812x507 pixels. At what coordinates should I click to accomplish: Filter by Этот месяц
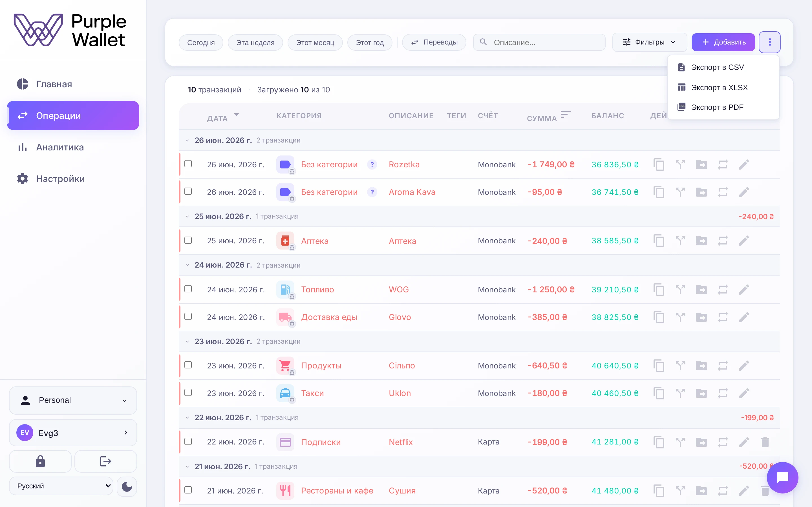click(x=315, y=43)
